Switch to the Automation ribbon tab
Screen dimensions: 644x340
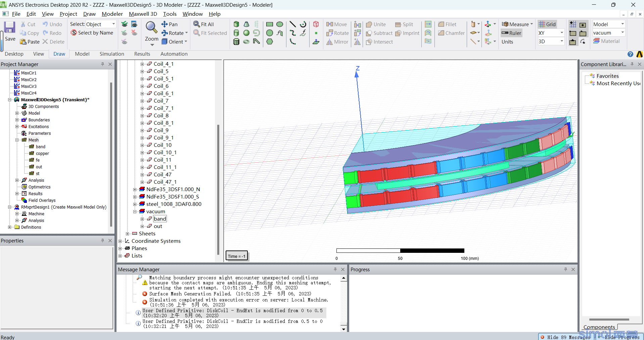tap(174, 54)
